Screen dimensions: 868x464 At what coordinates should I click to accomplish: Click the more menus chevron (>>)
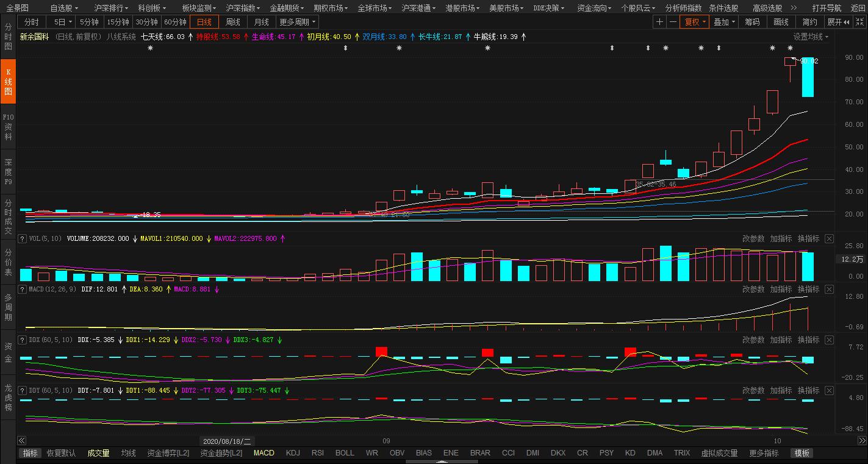[793, 8]
